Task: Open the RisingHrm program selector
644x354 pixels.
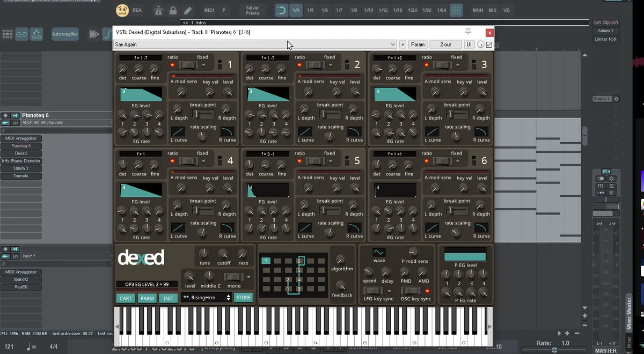Action: pos(207,297)
